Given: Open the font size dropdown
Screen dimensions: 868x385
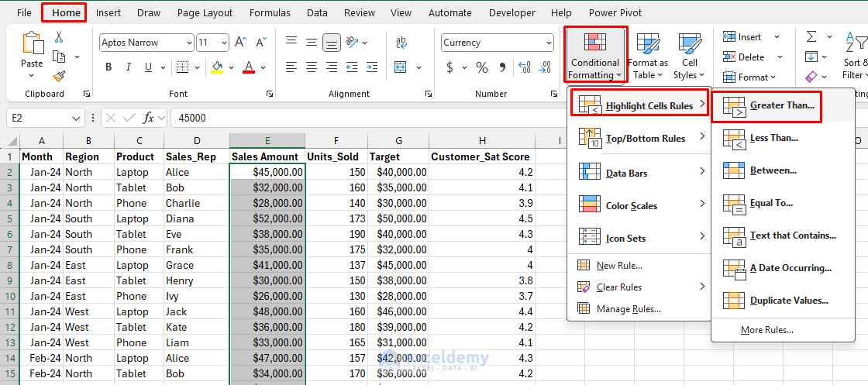Looking at the screenshot, I should coord(224,43).
